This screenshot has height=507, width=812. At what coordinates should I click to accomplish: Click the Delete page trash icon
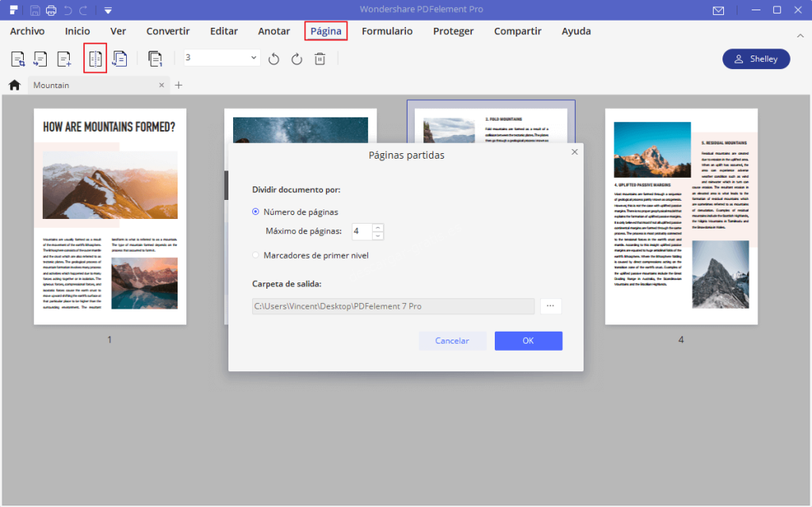pyautogui.click(x=320, y=59)
